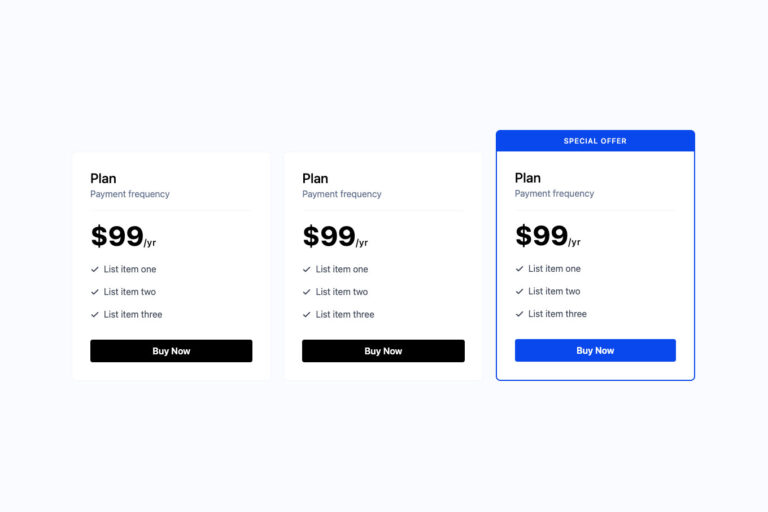Select the SPECIAL OFFER banner
768x512 pixels.
[x=595, y=141]
